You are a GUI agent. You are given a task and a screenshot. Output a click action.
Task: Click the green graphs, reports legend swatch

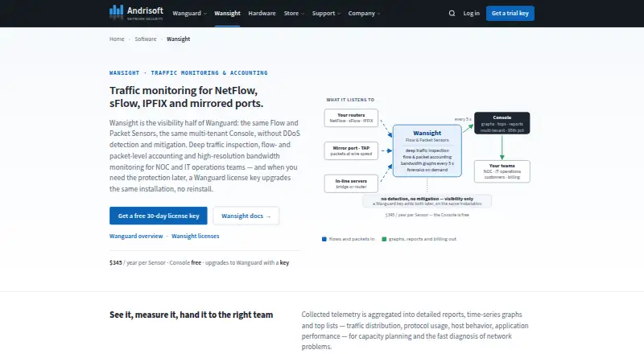[x=384, y=239]
